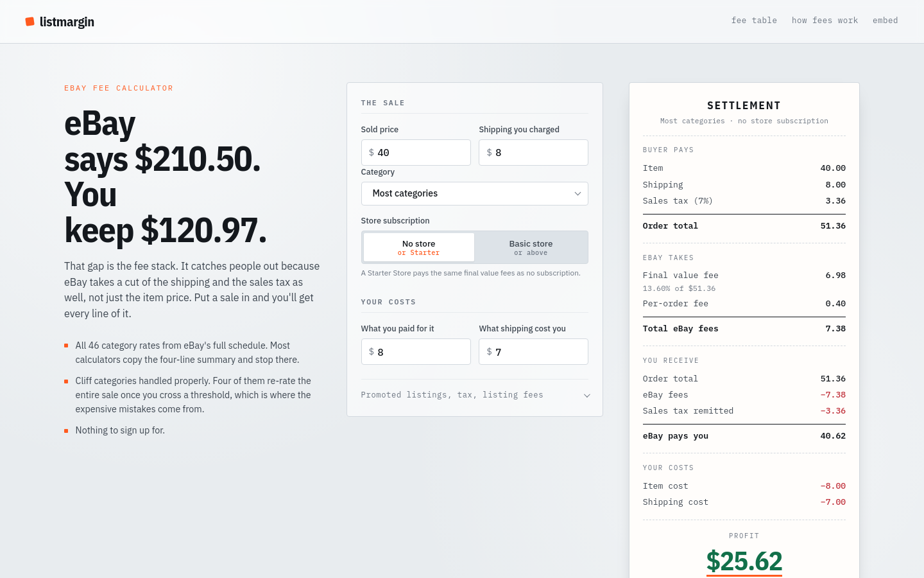Click the 13.60% of $51.36 note
The image size is (924, 578).
pyautogui.click(x=679, y=288)
